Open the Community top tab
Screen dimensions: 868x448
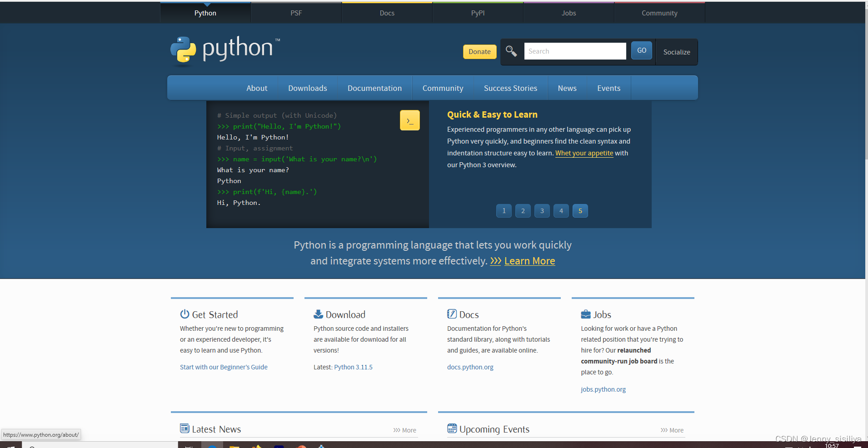[x=660, y=13]
